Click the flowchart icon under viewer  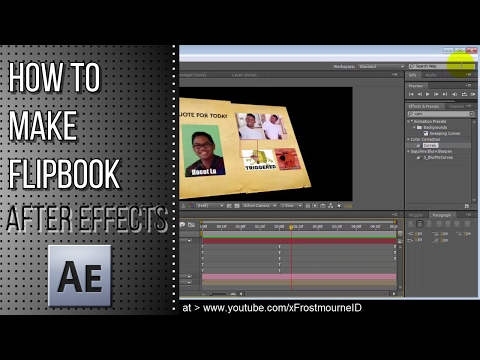(x=331, y=206)
